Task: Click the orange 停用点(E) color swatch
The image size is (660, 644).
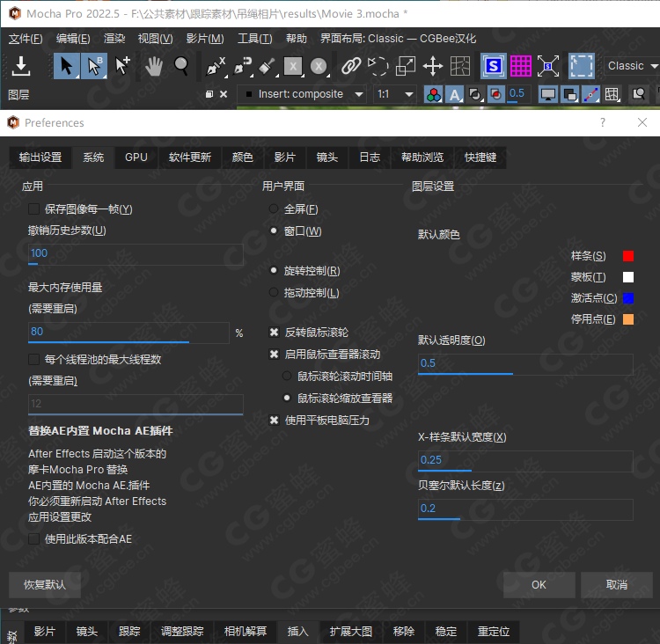Action: click(x=628, y=319)
